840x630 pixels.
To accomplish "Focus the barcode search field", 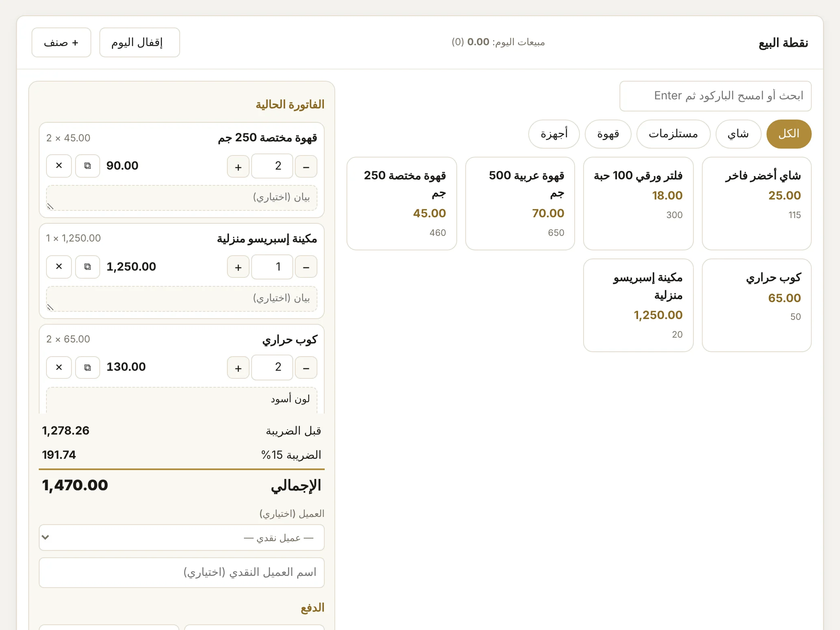I will [x=716, y=96].
